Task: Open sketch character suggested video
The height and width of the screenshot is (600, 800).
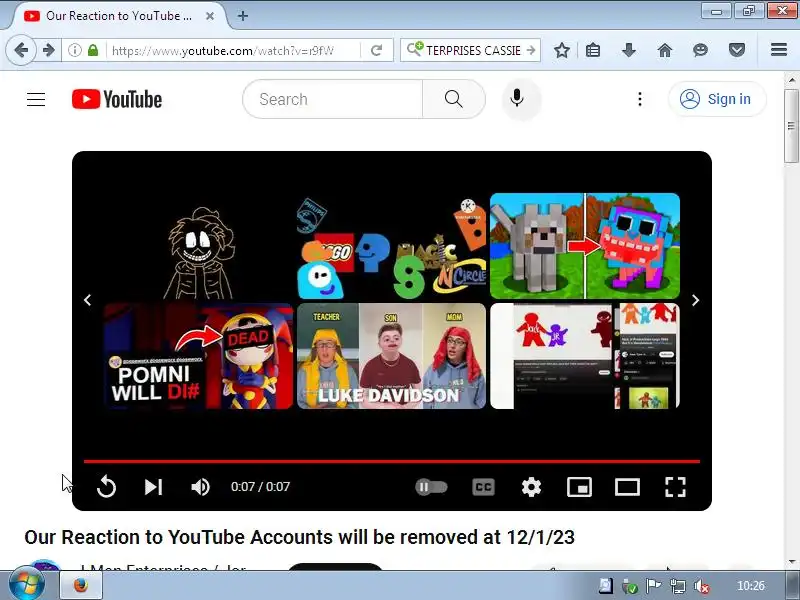Action: coord(198,246)
